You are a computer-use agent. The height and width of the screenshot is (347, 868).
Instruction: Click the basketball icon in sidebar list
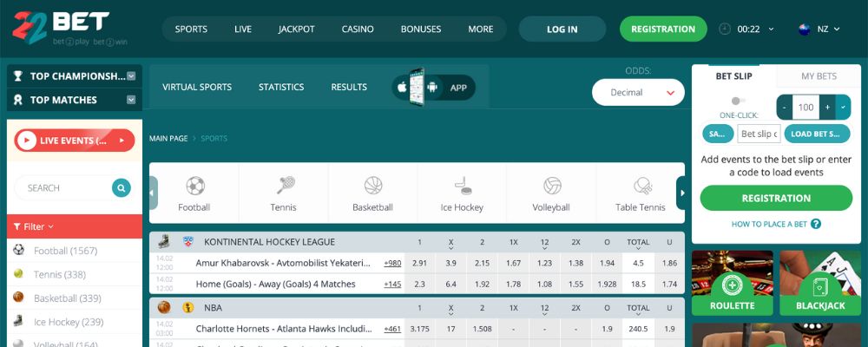tap(19, 298)
